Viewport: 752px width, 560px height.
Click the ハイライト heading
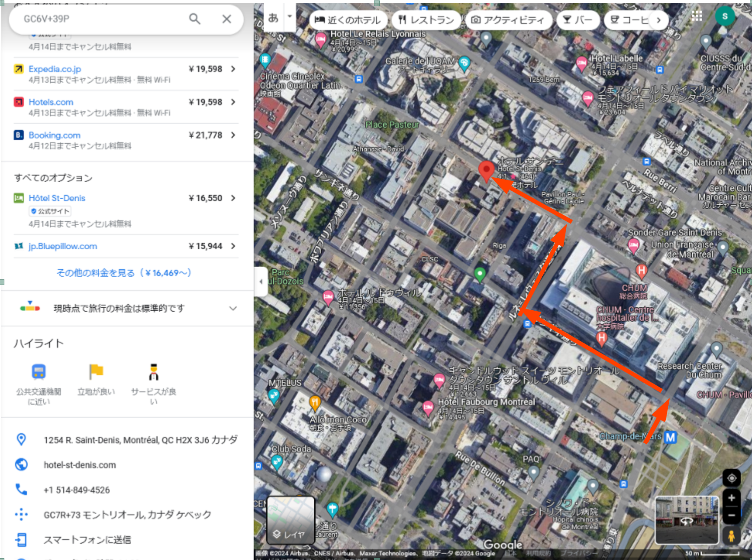(39, 343)
